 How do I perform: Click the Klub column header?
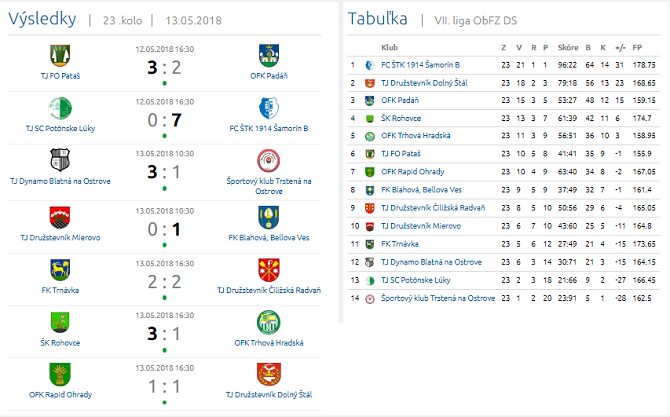(390, 47)
